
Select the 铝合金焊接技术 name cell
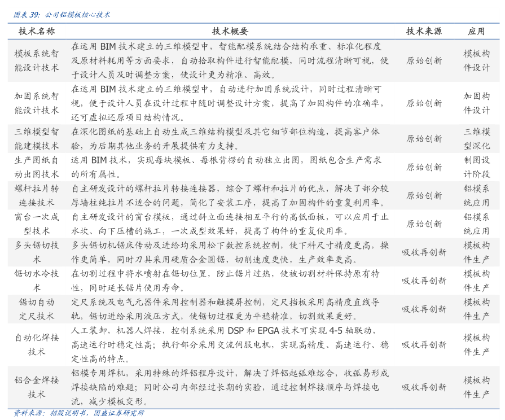[37, 387]
